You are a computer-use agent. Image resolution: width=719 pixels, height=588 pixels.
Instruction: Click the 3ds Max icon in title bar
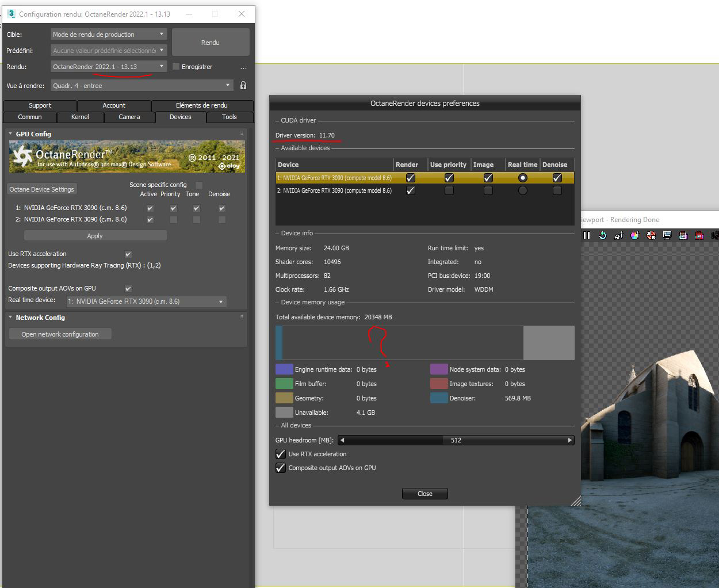[x=12, y=13]
